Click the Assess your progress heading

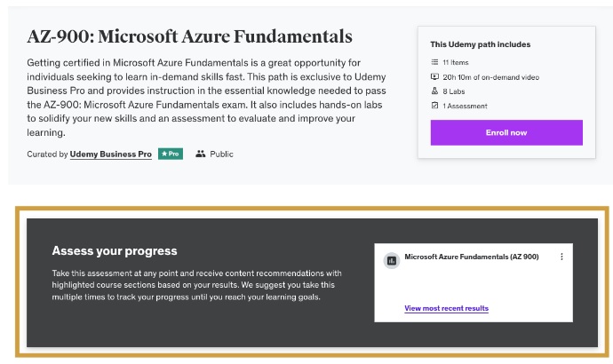click(115, 251)
